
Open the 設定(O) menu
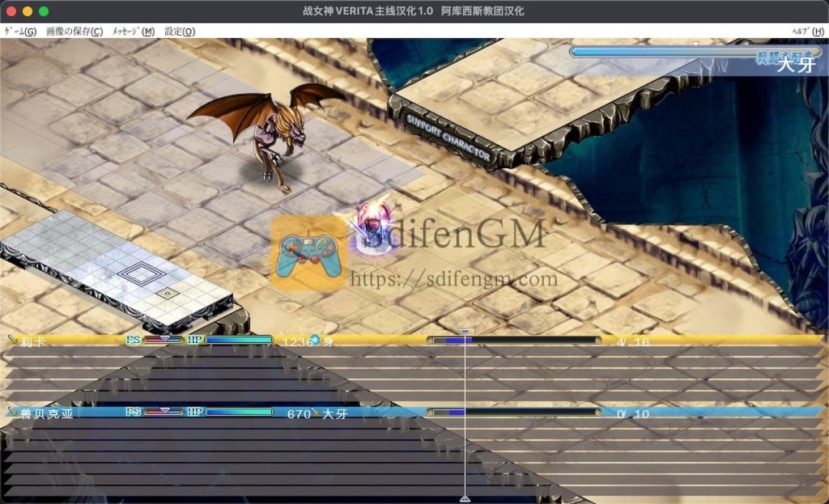pos(180,32)
